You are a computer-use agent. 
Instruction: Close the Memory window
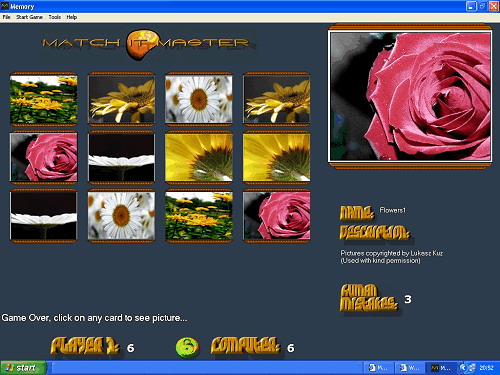click(x=494, y=6)
